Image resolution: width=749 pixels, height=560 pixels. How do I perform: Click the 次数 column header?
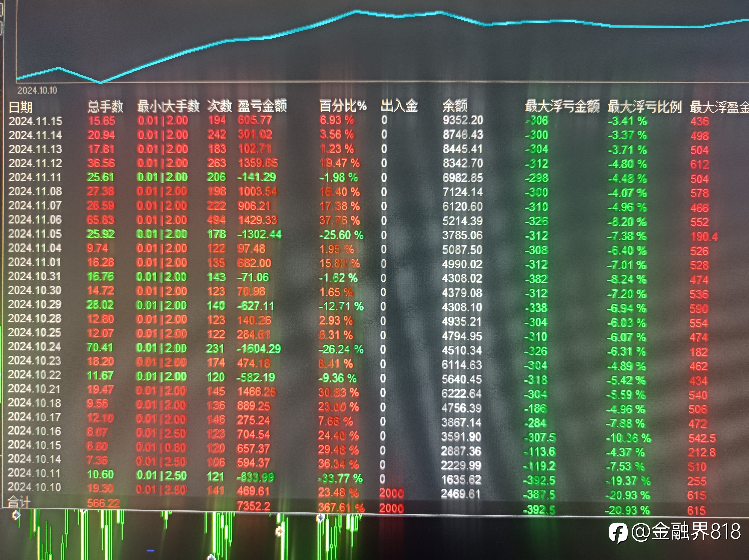(219, 106)
